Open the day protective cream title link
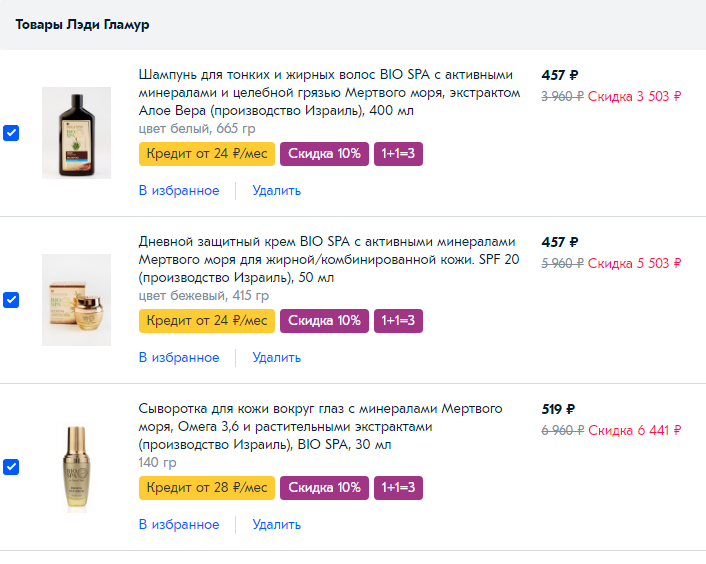Image resolution: width=706 pixels, height=564 pixels. pyautogui.click(x=328, y=259)
